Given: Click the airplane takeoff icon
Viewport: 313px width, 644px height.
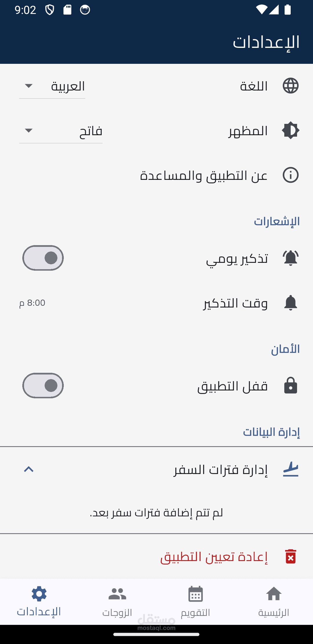Looking at the screenshot, I should (290, 469).
